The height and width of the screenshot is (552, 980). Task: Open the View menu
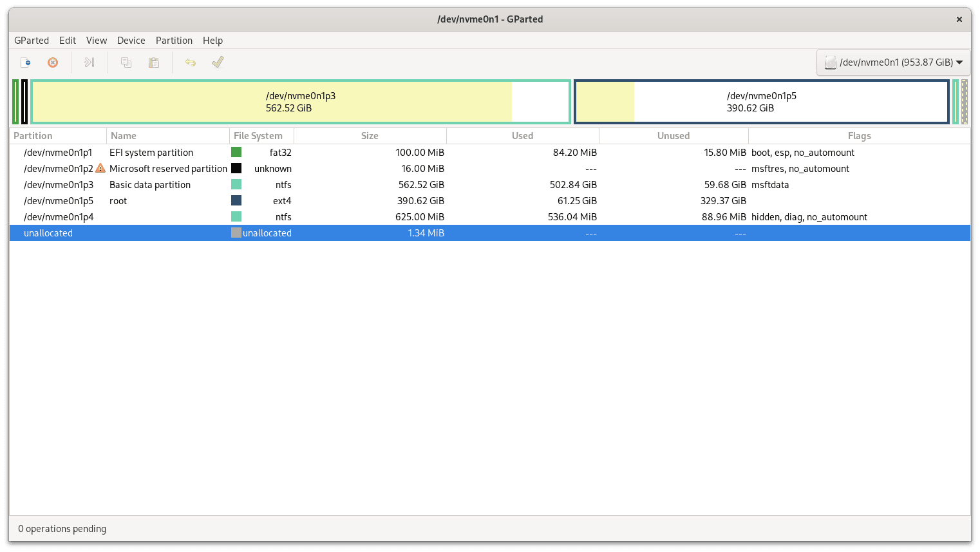[x=97, y=40]
